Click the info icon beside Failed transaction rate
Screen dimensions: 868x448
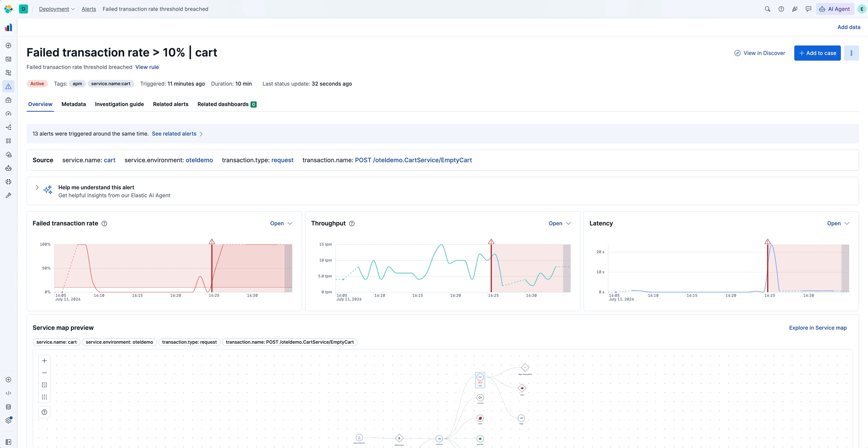point(104,224)
